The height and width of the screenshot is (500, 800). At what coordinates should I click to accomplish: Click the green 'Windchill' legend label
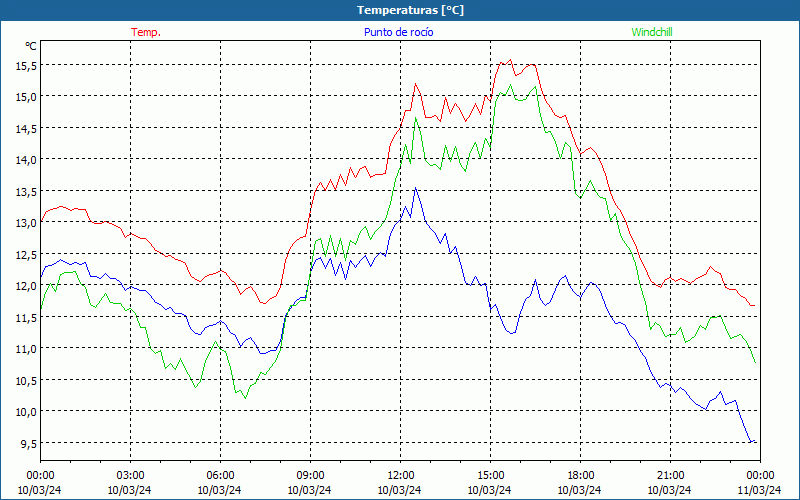[652, 32]
